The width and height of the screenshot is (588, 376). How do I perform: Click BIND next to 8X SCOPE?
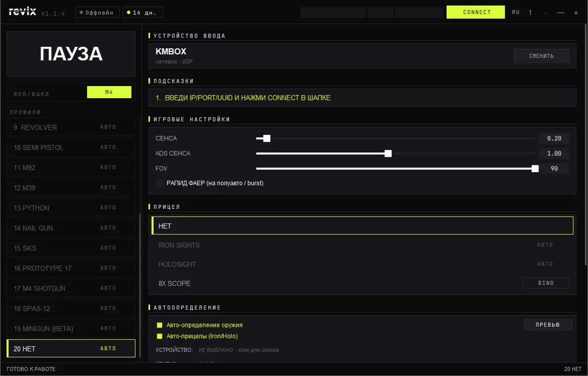point(546,283)
